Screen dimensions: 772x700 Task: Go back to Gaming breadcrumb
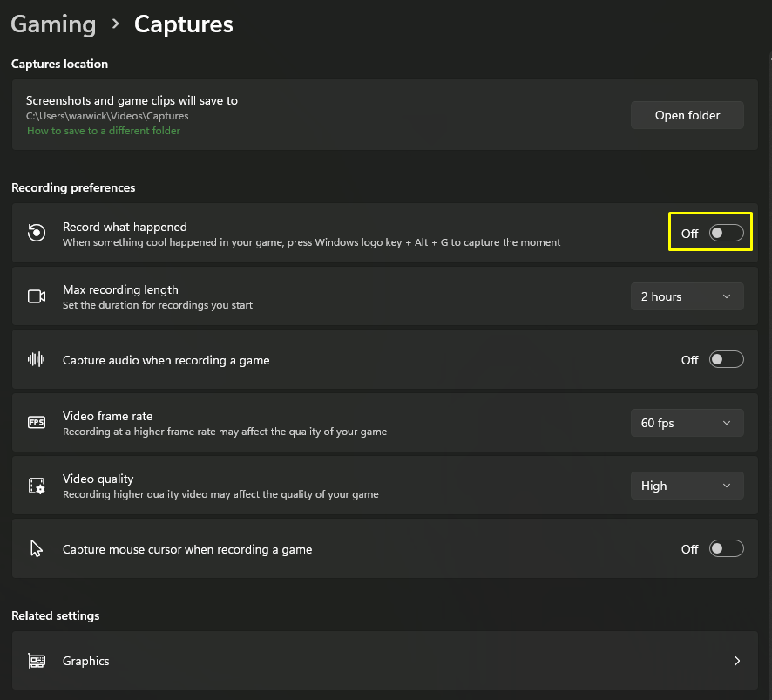tap(53, 24)
